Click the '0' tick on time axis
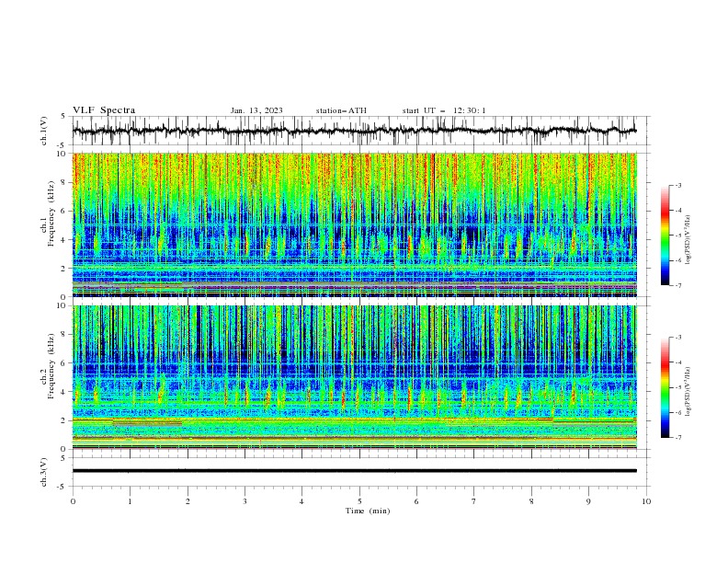The image size is (728, 563). tap(73, 501)
